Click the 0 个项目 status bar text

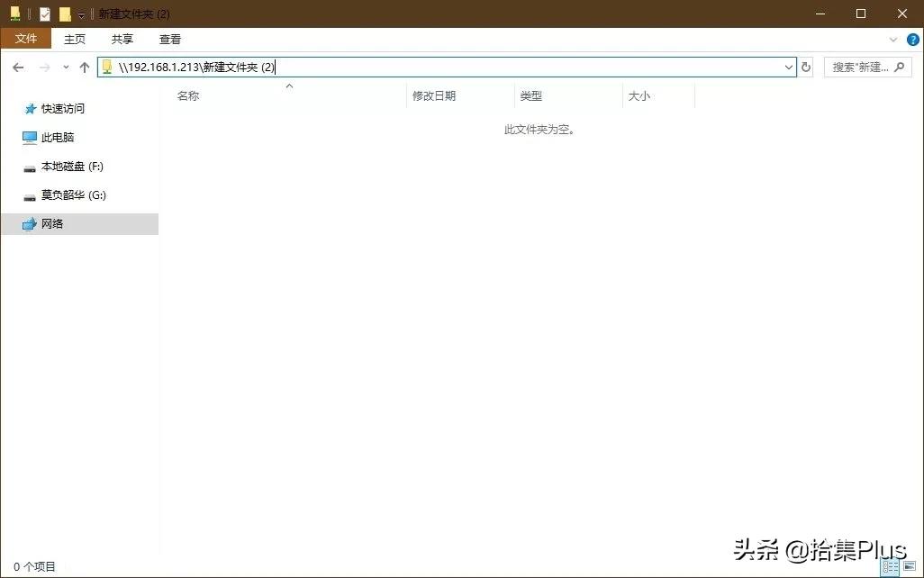click(34, 566)
